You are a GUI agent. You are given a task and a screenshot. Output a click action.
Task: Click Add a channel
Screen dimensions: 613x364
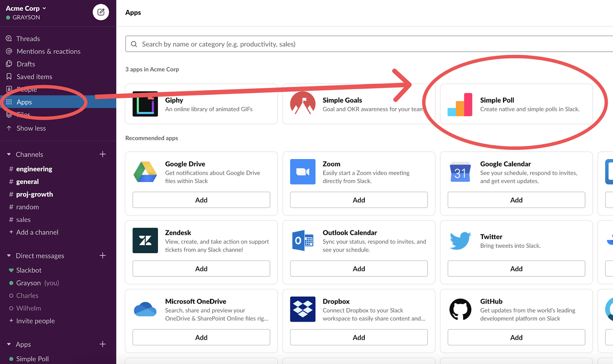pyautogui.click(x=37, y=232)
